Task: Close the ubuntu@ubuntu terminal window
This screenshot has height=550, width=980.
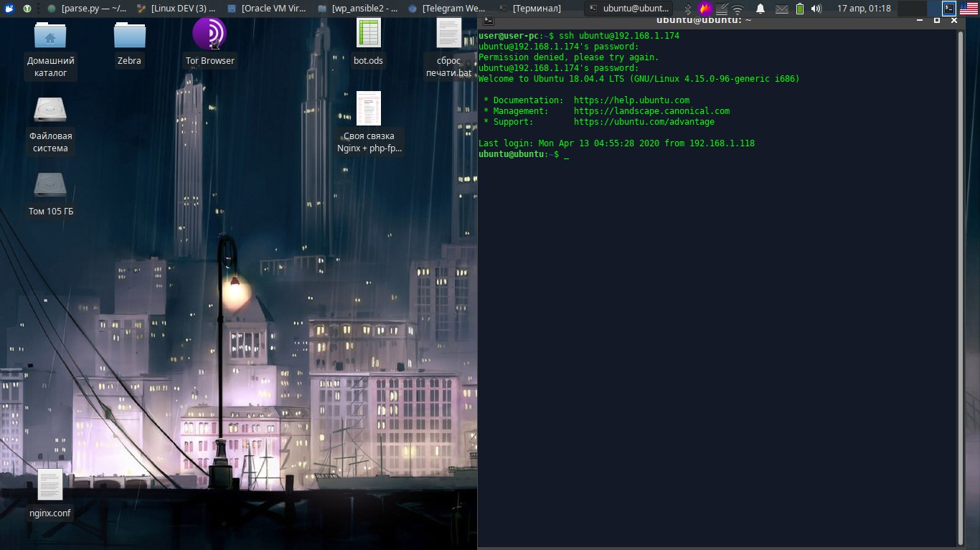Action: (x=953, y=20)
